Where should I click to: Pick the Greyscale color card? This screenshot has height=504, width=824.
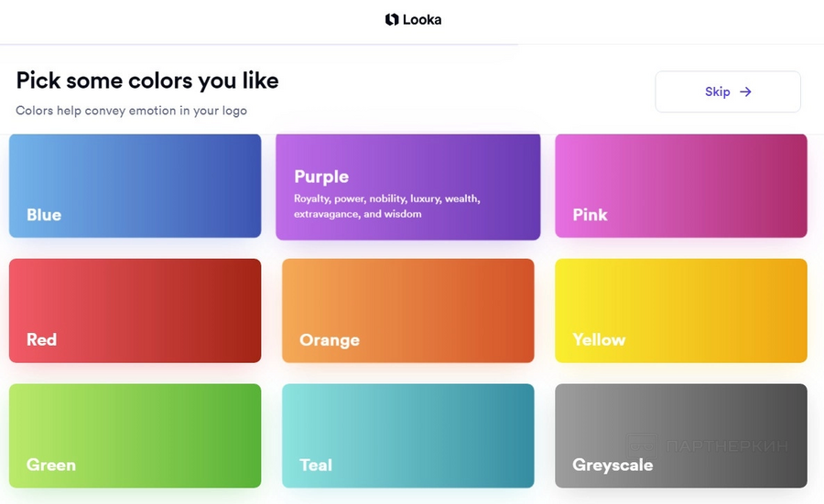tap(681, 435)
